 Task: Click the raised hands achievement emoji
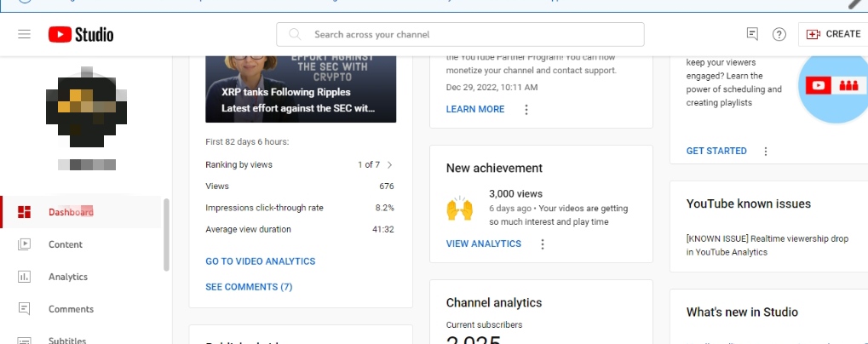(x=459, y=208)
